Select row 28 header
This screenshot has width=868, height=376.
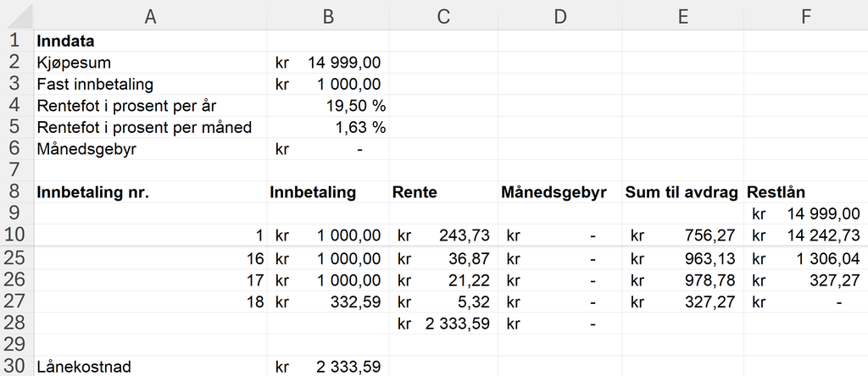coord(17,323)
